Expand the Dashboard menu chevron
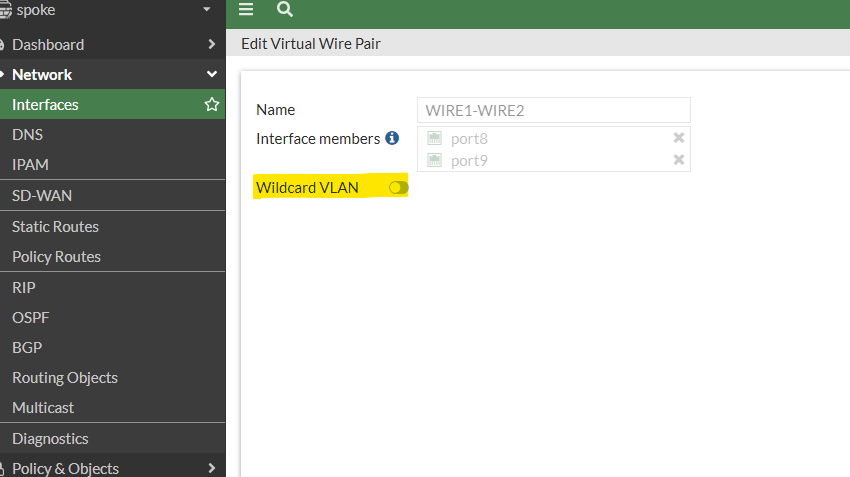 (x=212, y=44)
